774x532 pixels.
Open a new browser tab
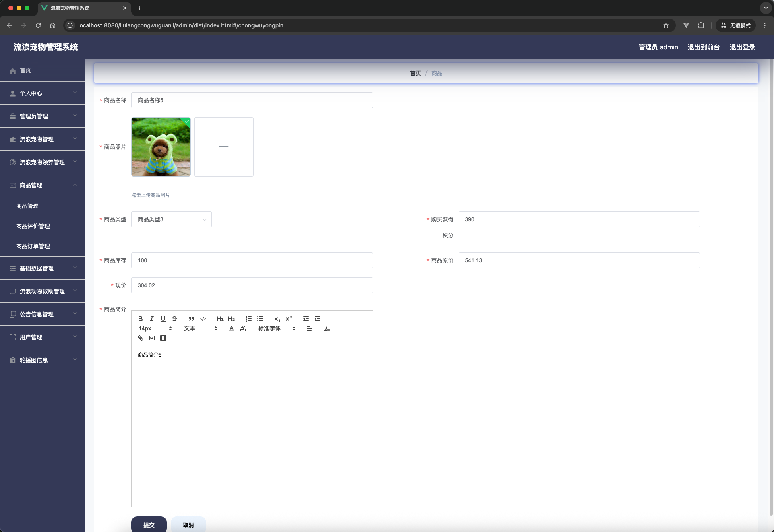point(139,8)
